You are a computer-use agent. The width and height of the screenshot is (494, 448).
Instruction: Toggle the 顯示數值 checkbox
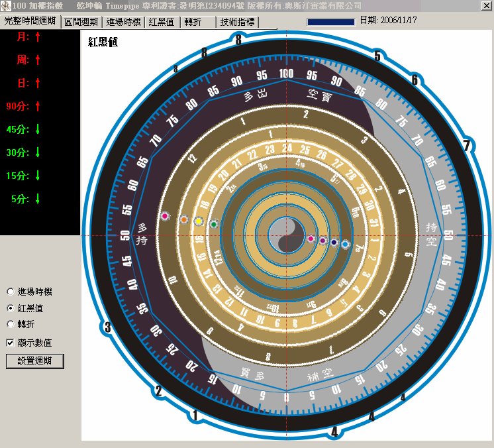coord(10,343)
